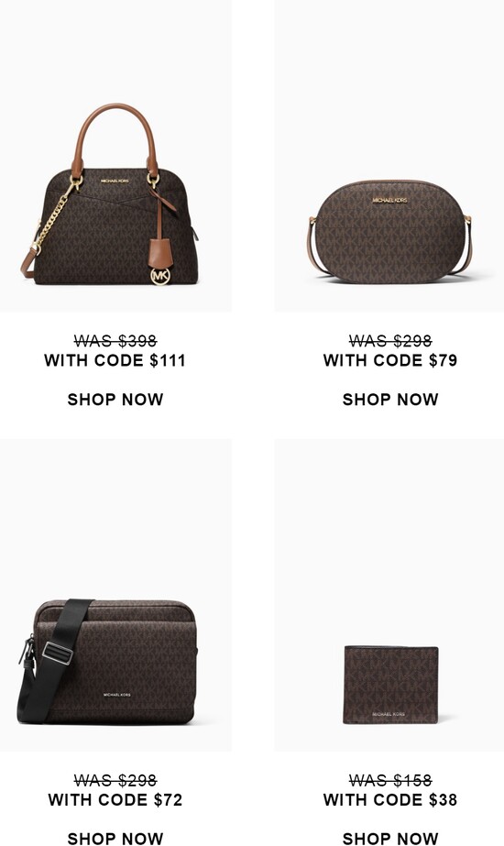Click the silver buckle on the black strap
The height and width of the screenshot is (846, 504).
(58, 653)
